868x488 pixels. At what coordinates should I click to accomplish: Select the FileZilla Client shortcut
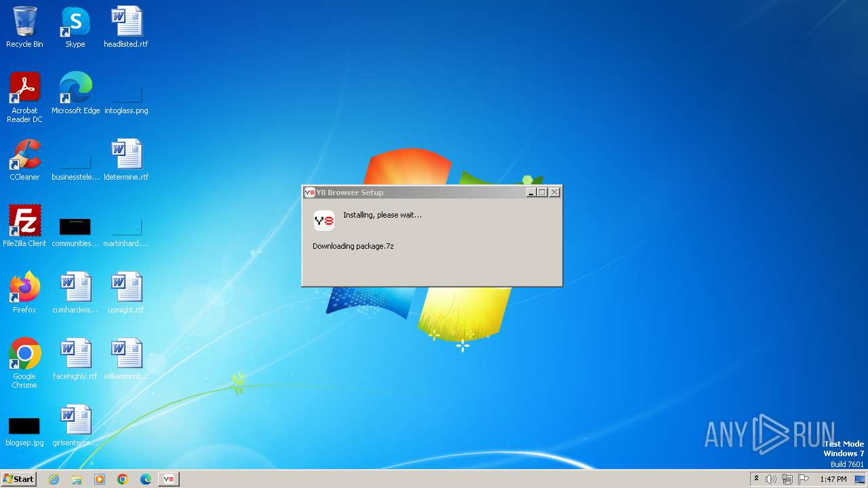click(x=24, y=226)
